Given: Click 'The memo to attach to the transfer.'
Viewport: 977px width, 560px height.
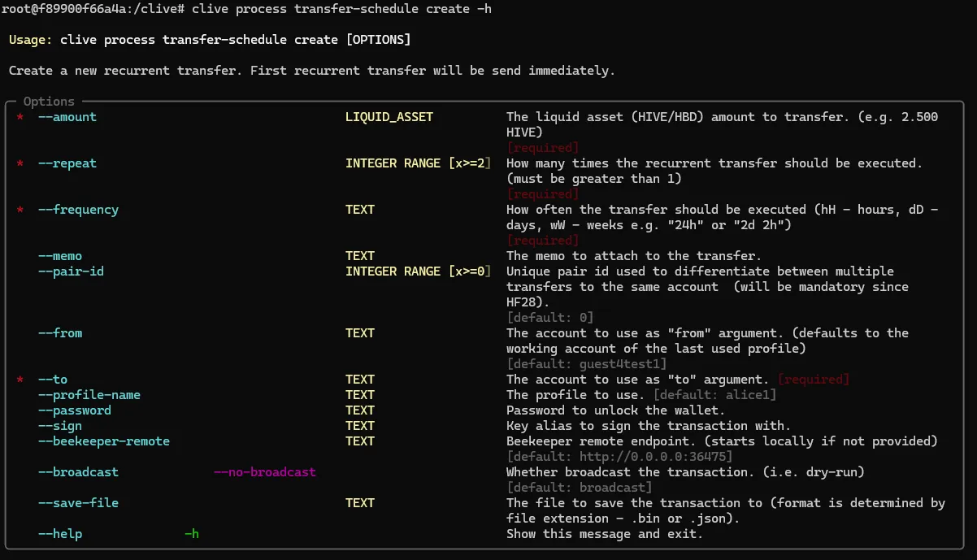Looking at the screenshot, I should 634,256.
